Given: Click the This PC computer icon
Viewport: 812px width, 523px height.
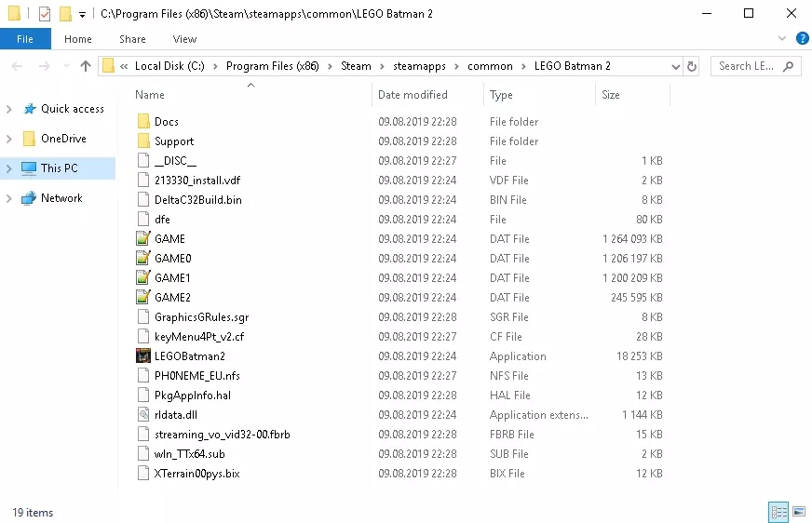Looking at the screenshot, I should (29, 168).
